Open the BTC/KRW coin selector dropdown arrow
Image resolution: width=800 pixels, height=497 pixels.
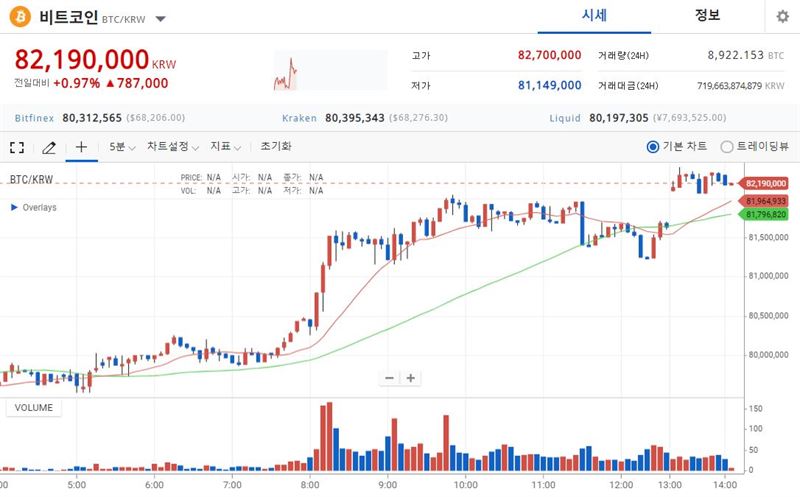tap(161, 19)
